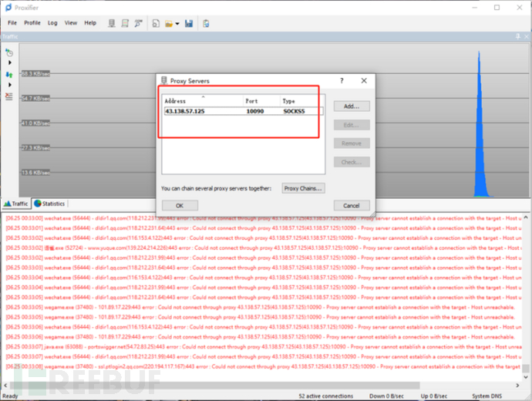The height and width of the screenshot is (401, 532).
Task: Click port value 10090 in list
Action: pos(255,111)
